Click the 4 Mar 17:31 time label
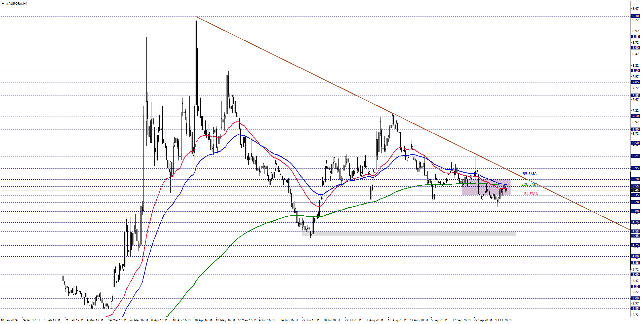This screenshot has width=644, height=324. 95,320
